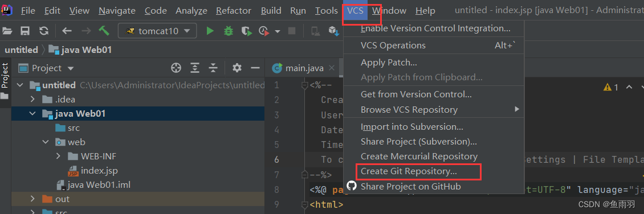Screen dimensions: 644x214
Task: Open the View menu
Action: [x=79, y=11]
